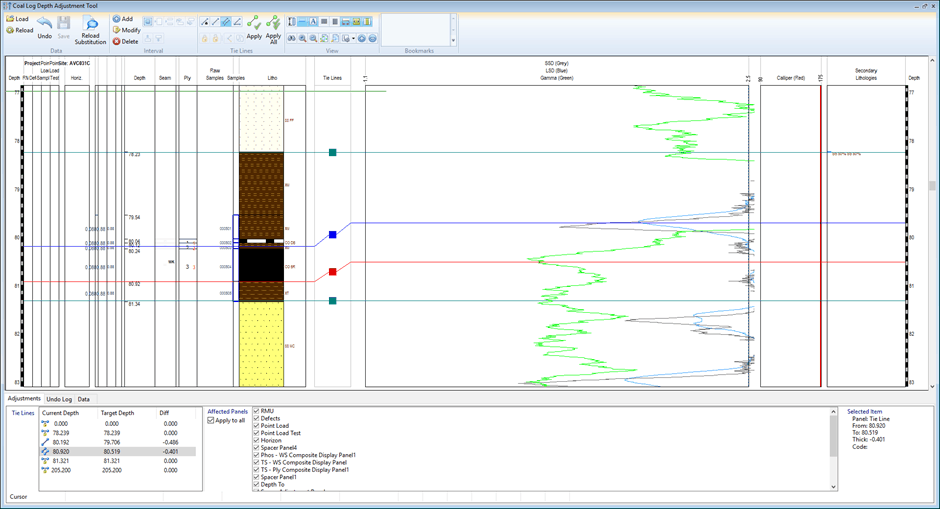
Task: Click Apply All tie lines
Action: [x=273, y=26]
